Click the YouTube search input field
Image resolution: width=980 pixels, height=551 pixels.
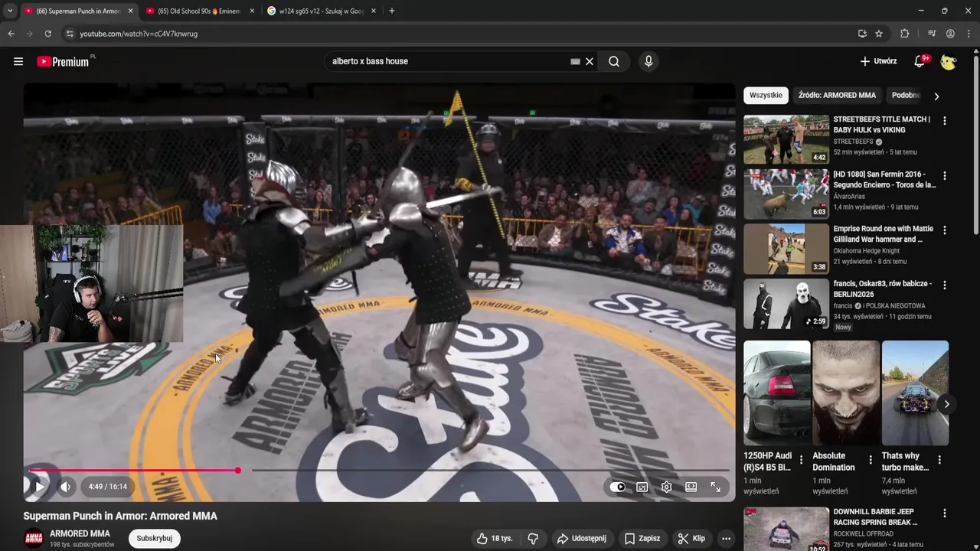point(448,61)
